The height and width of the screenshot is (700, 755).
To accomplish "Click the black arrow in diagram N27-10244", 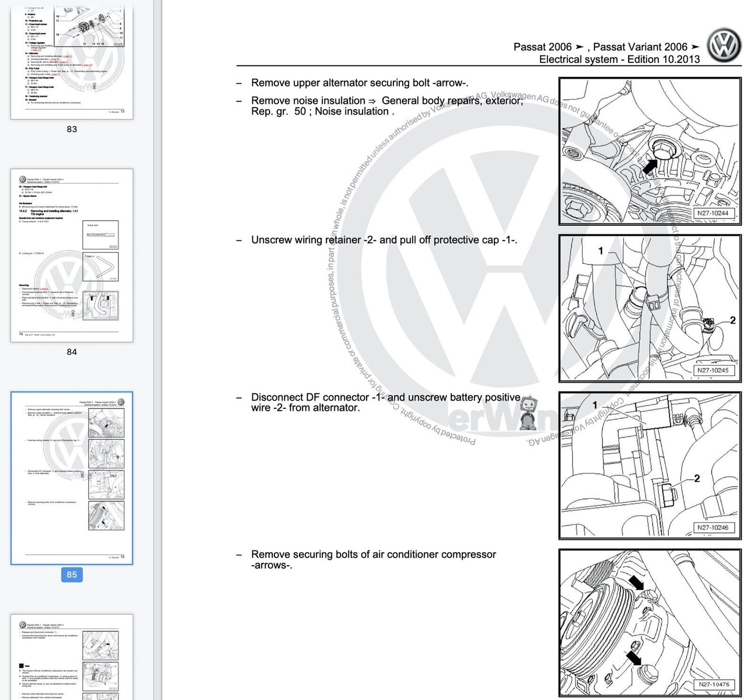I will click(650, 166).
